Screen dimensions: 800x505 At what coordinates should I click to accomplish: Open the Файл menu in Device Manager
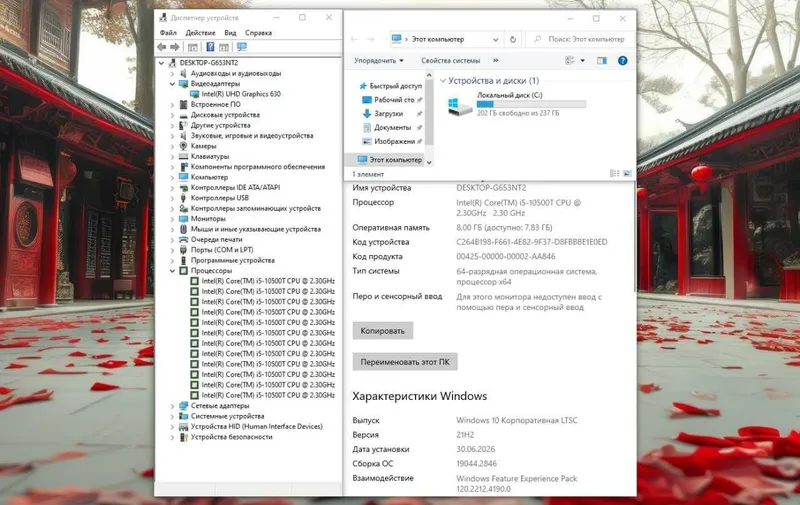(168, 33)
